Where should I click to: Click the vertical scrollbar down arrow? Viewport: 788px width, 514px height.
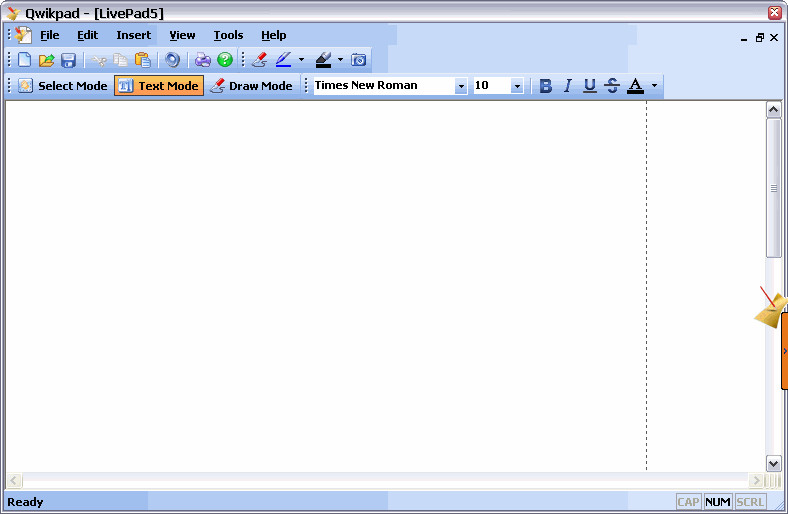(773, 463)
